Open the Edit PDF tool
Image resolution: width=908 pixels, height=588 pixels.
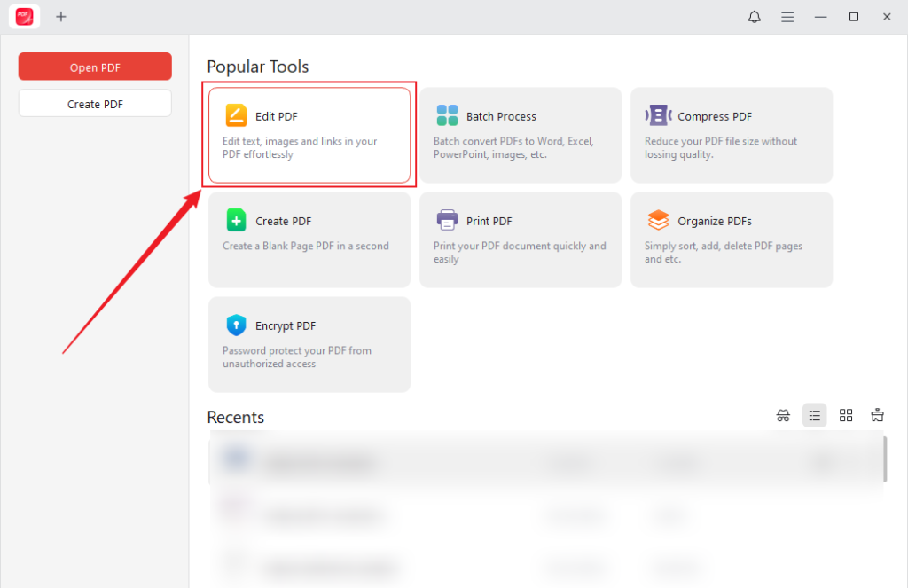click(309, 133)
